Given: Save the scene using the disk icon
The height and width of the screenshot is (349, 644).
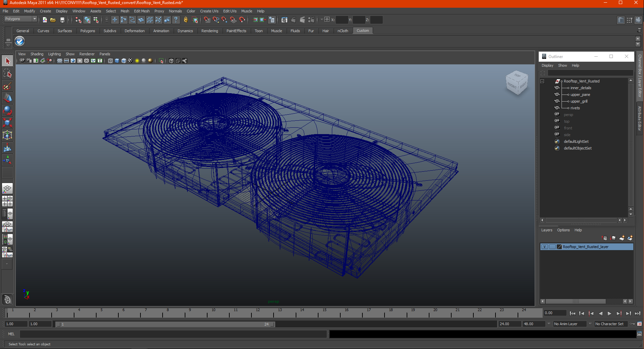Looking at the screenshot, I should tap(62, 20).
